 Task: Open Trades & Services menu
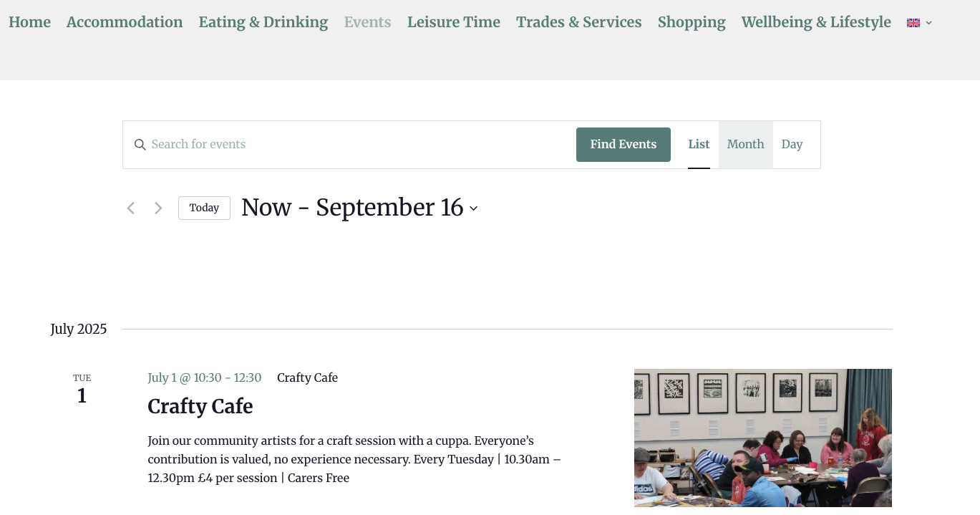(x=579, y=22)
